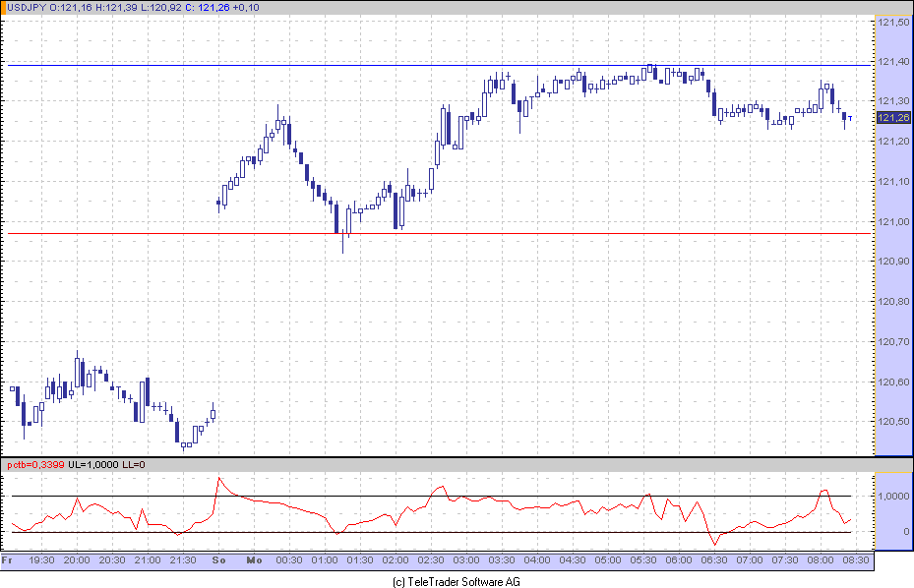The width and height of the screenshot is (914, 588).
Task: Click the UL=1,0000 upper limit label
Action: click(x=92, y=464)
